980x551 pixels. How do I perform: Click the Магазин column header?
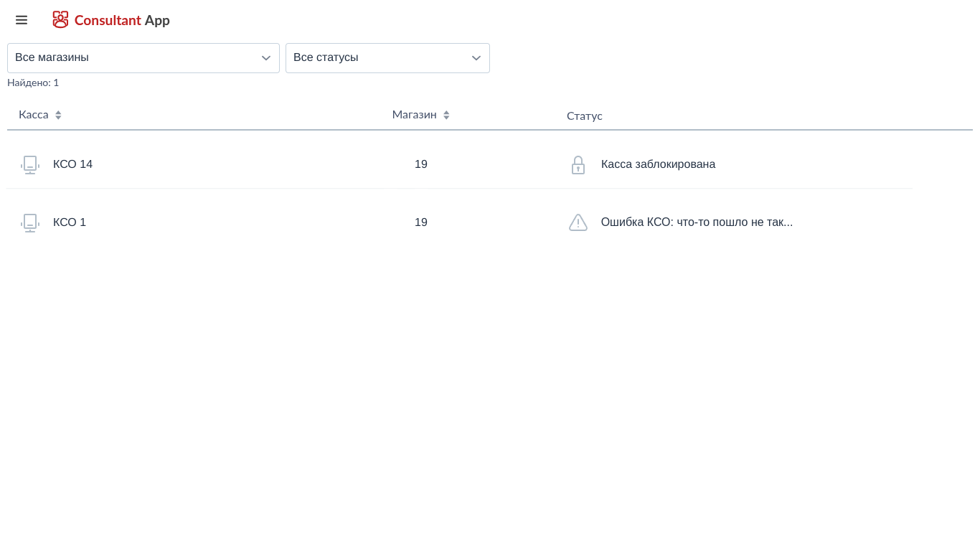(x=414, y=115)
